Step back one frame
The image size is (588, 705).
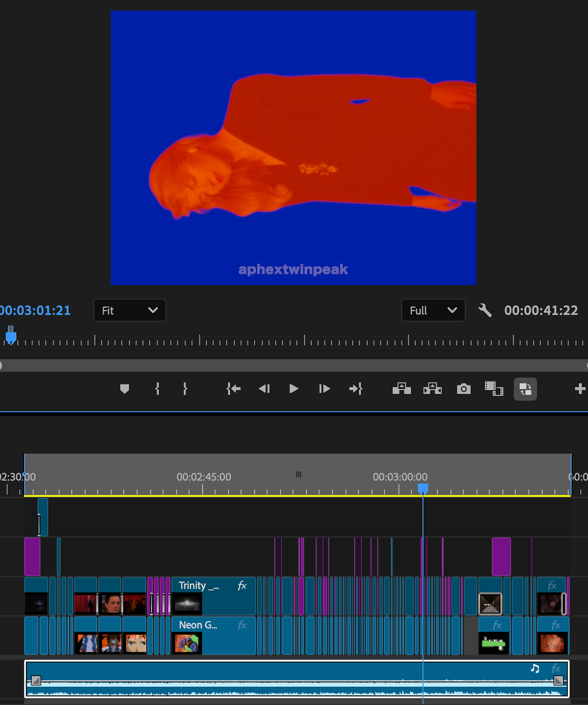[x=264, y=389]
